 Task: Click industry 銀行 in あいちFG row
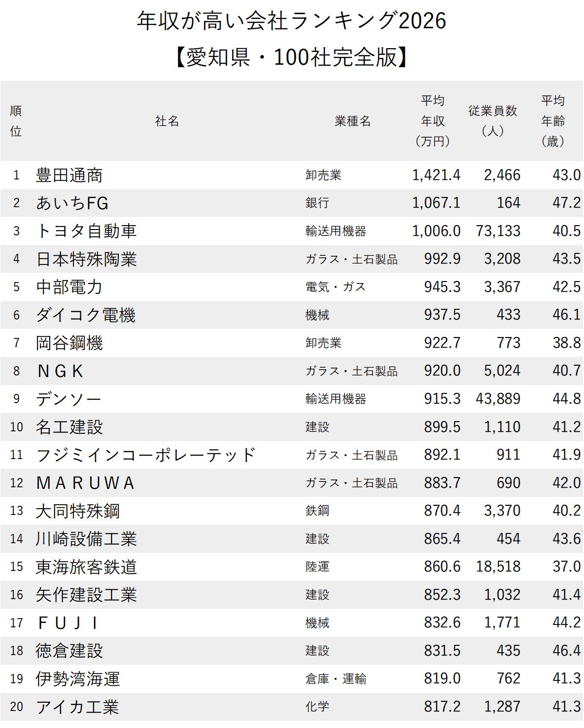[317, 203]
